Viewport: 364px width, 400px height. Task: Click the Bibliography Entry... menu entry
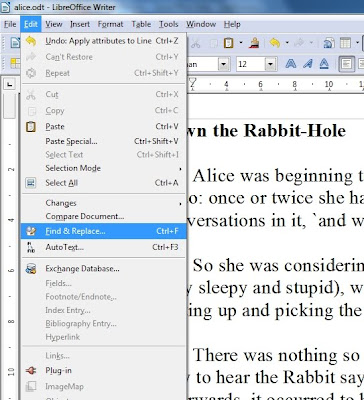103,323
